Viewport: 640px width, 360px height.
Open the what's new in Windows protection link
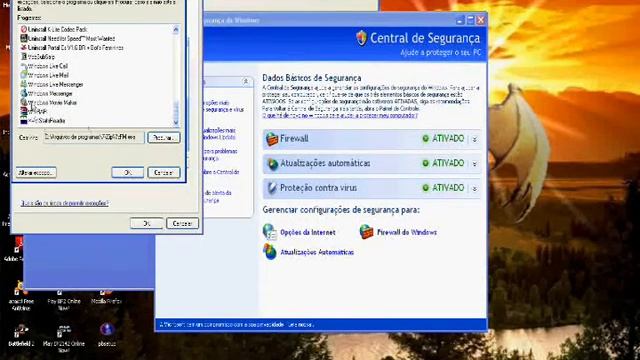point(340,116)
